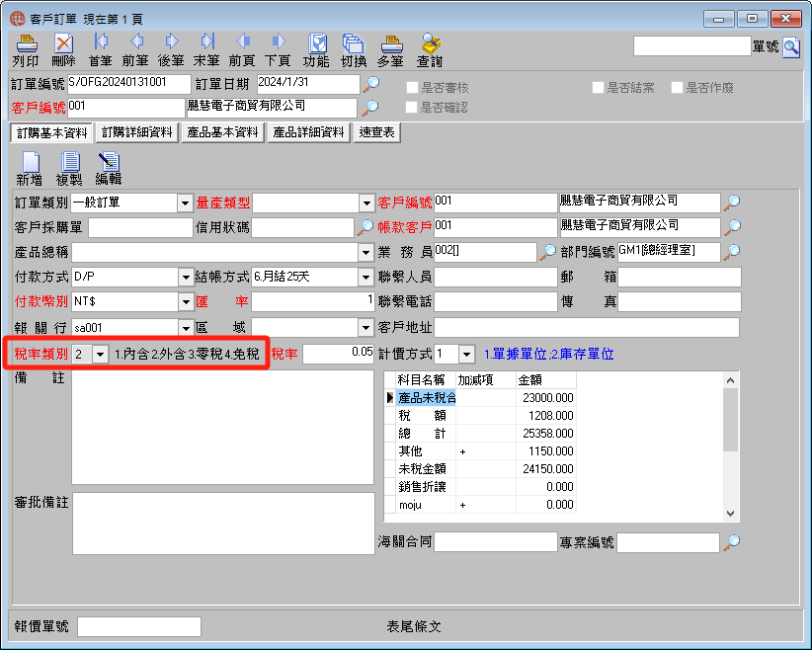Open the 查詢 query icon
The width and height of the screenshot is (812, 650).
click(x=430, y=50)
